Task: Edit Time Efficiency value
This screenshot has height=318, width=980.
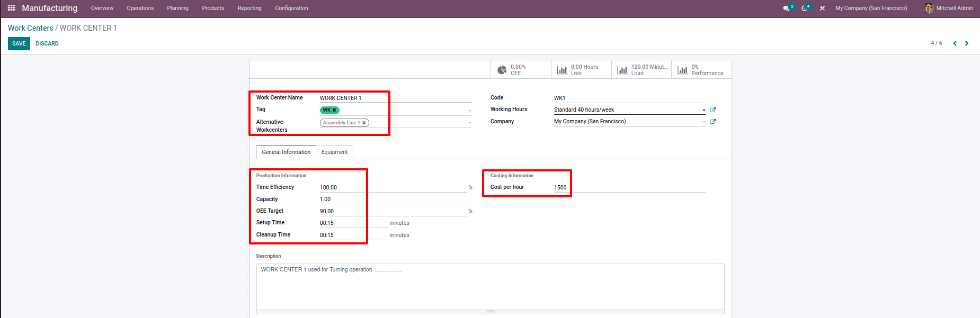Action: (393, 187)
